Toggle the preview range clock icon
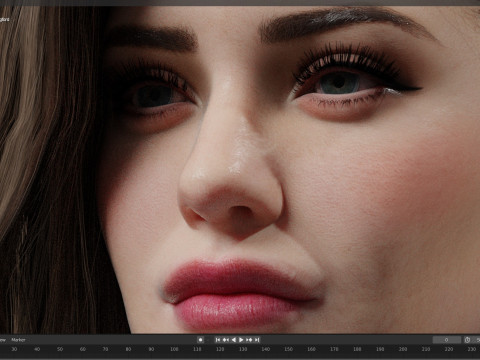This screenshot has width=480, height=360. 467,340
